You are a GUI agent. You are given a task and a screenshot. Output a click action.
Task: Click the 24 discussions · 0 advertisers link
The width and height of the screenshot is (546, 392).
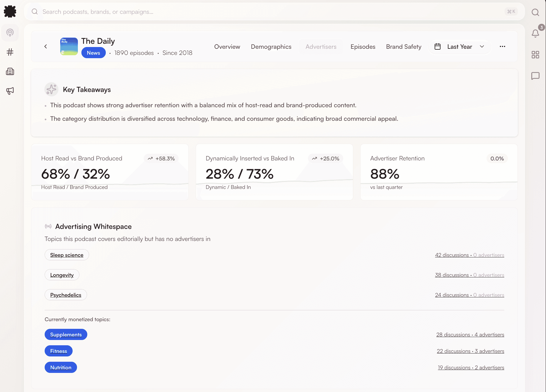coord(470,295)
